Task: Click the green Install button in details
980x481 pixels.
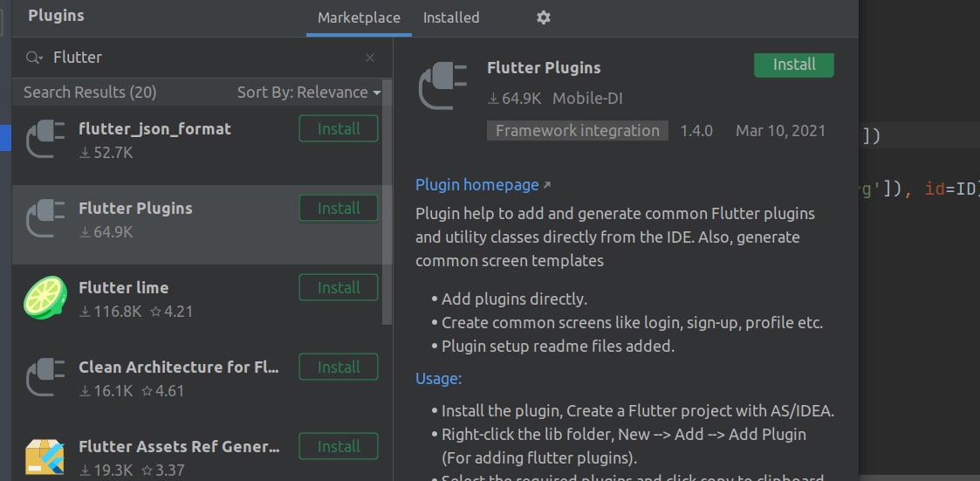Action: [794, 65]
